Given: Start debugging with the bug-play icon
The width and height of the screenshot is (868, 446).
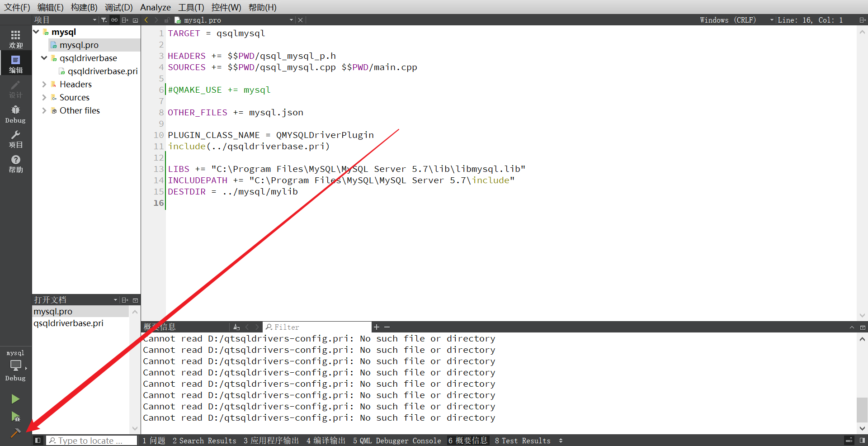Looking at the screenshot, I should point(15,417).
